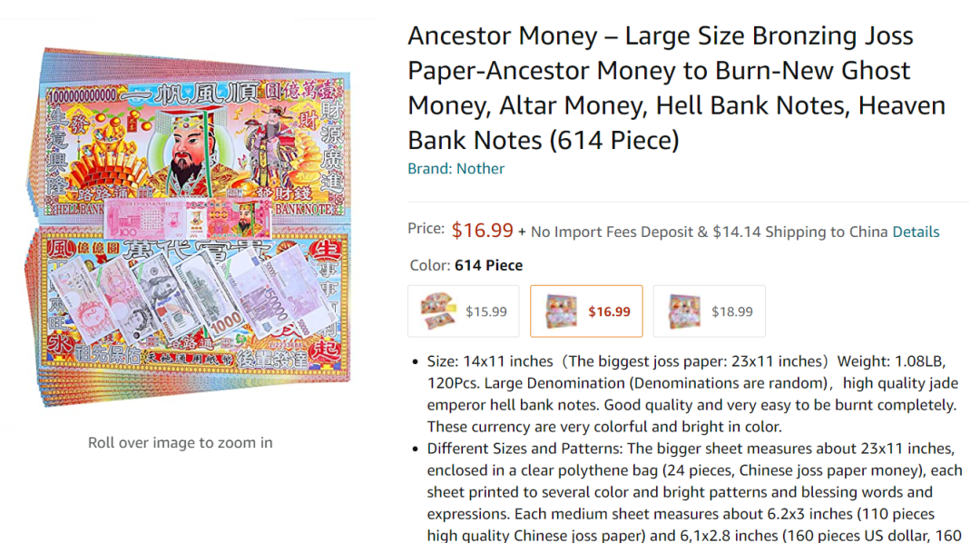
Task: Click the selected $16.99 price label in the color options
Action: coord(609,311)
